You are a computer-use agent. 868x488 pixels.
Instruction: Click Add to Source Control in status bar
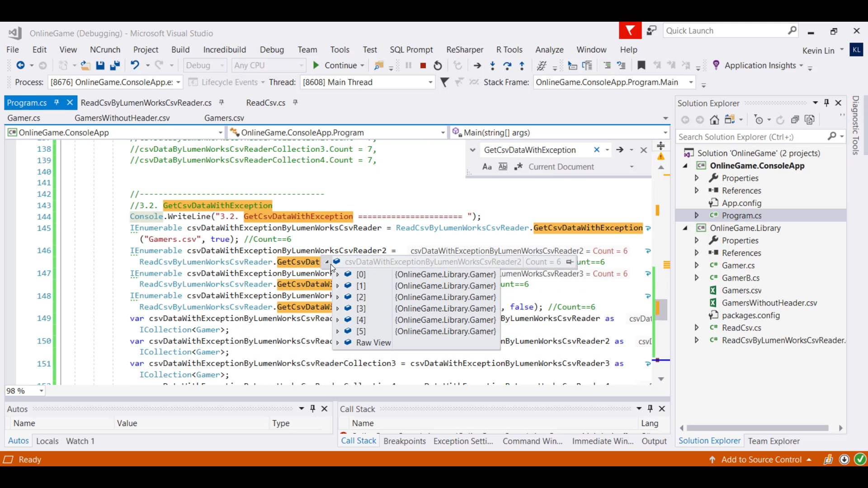761,460
